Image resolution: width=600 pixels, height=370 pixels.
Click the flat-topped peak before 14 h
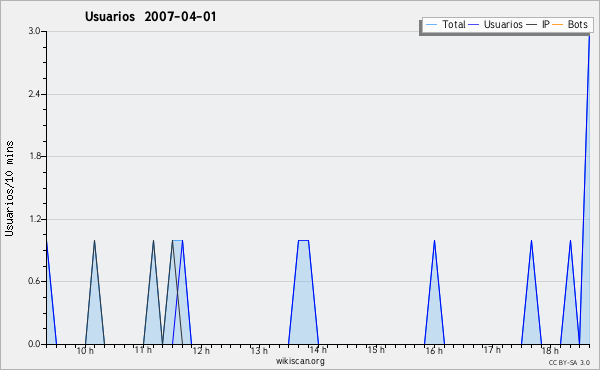(x=303, y=292)
